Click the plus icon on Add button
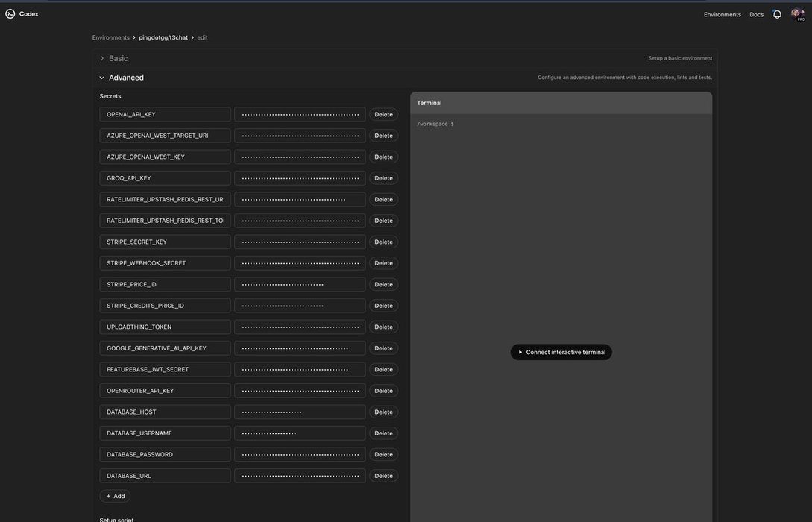Screen dimensions: 812x522 point(108,497)
